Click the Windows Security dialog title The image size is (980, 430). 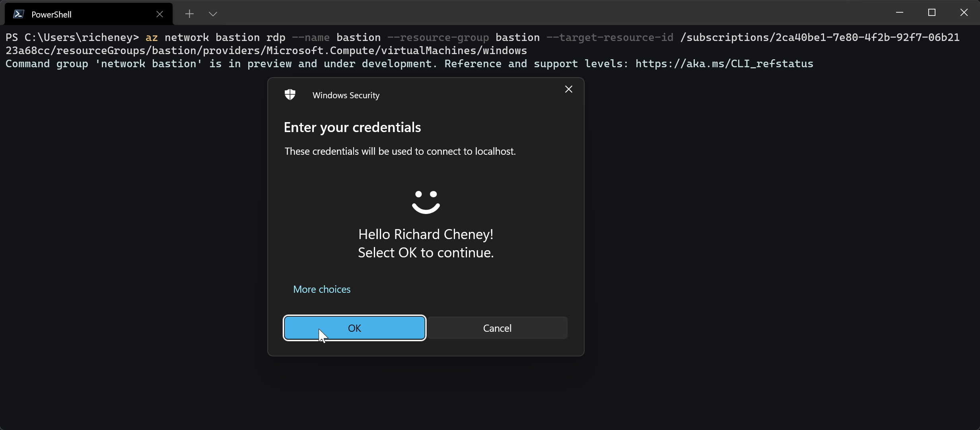click(346, 95)
